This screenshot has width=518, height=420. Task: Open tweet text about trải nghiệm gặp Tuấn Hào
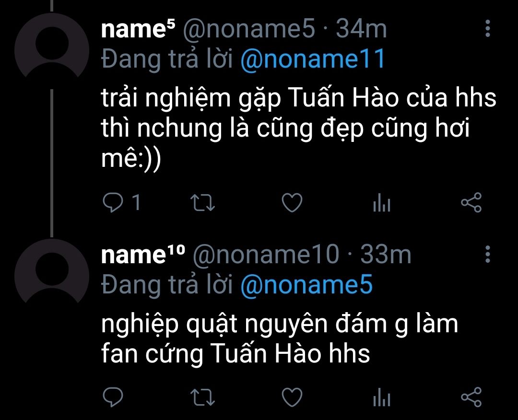pos(299,128)
